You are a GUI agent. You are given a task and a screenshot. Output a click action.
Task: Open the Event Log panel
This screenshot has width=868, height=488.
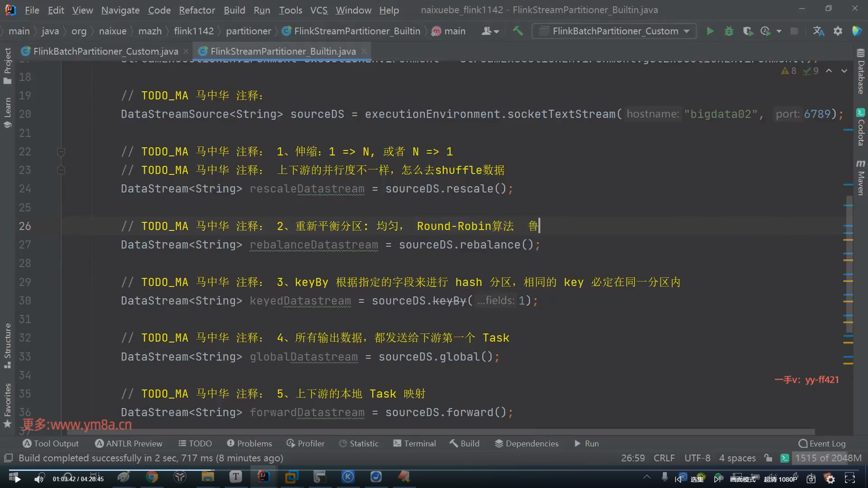pos(822,444)
